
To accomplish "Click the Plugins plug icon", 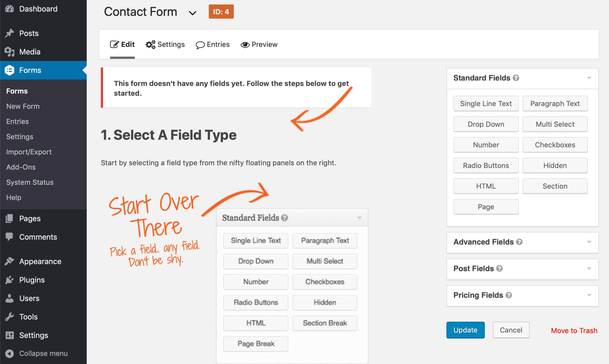I will (x=10, y=280).
